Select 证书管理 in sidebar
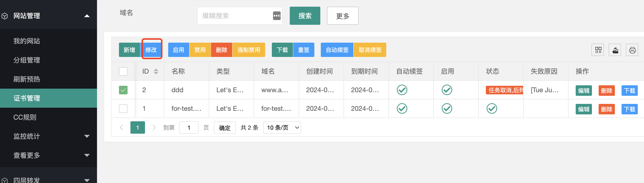The height and width of the screenshot is (183, 644). [x=48, y=98]
